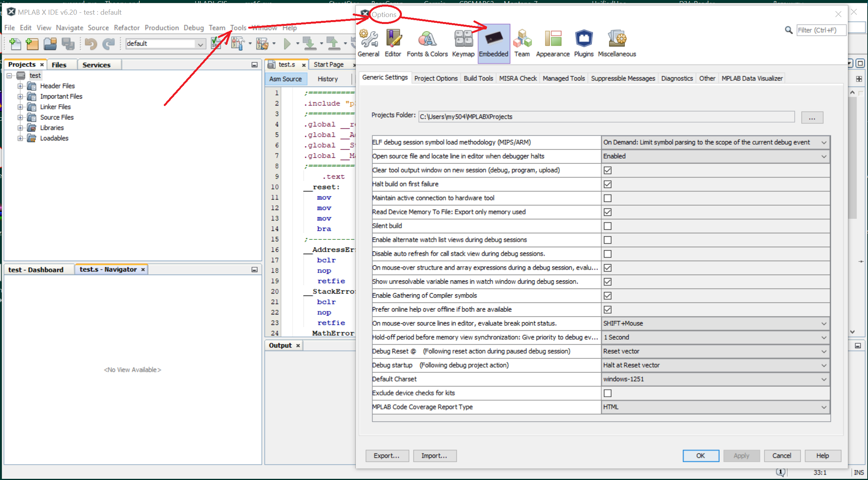Toggle Halt build on first failure
This screenshot has height=480, width=868.
click(x=607, y=184)
